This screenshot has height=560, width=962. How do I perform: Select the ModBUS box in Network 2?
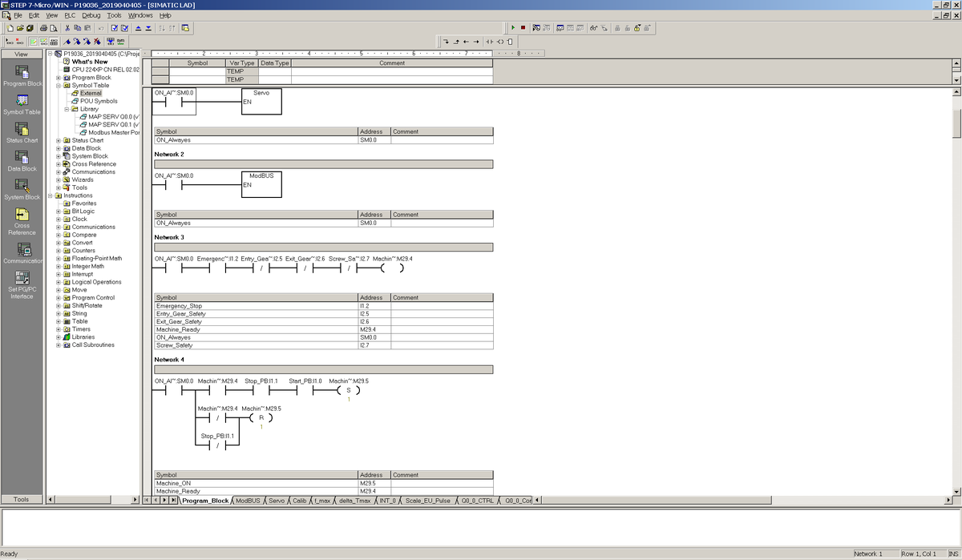[261, 184]
